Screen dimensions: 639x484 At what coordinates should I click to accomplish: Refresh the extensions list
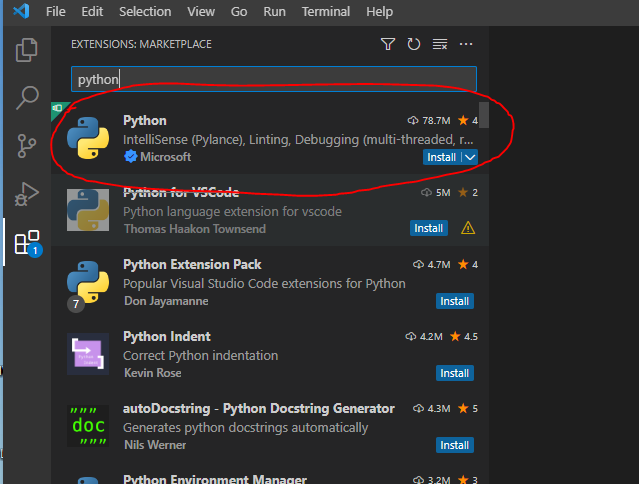coord(414,44)
